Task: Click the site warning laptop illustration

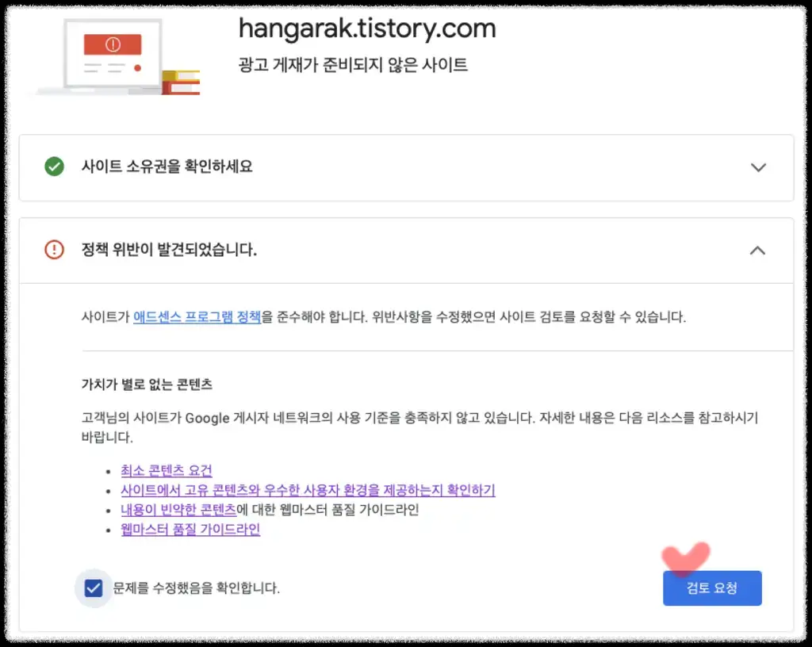Action: pos(115,56)
